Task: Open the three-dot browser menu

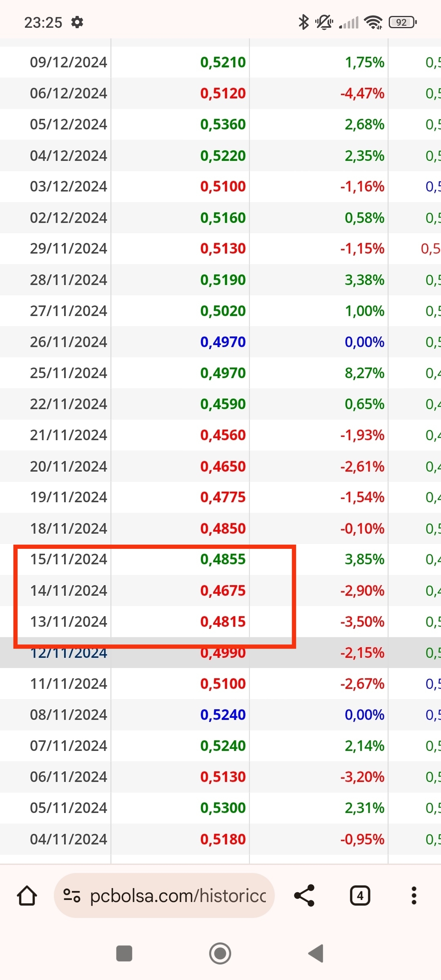Action: pyautogui.click(x=414, y=896)
